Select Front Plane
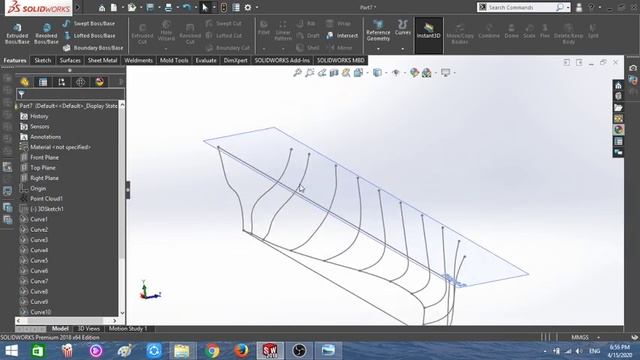 click(44, 158)
